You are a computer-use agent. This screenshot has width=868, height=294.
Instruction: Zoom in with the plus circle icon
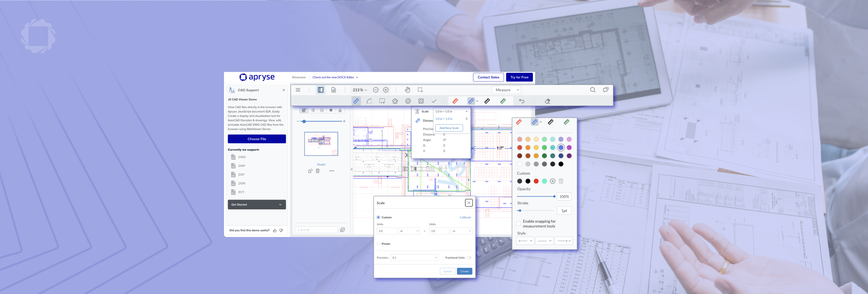pos(386,90)
